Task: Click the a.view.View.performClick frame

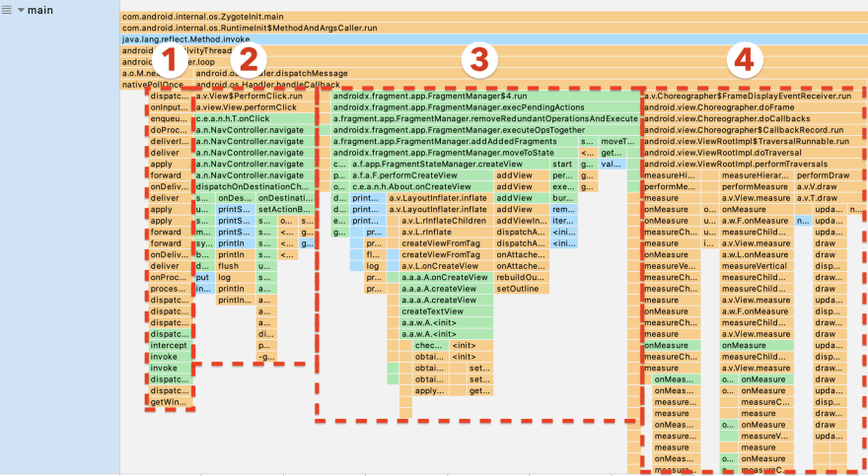Action: click(254, 107)
